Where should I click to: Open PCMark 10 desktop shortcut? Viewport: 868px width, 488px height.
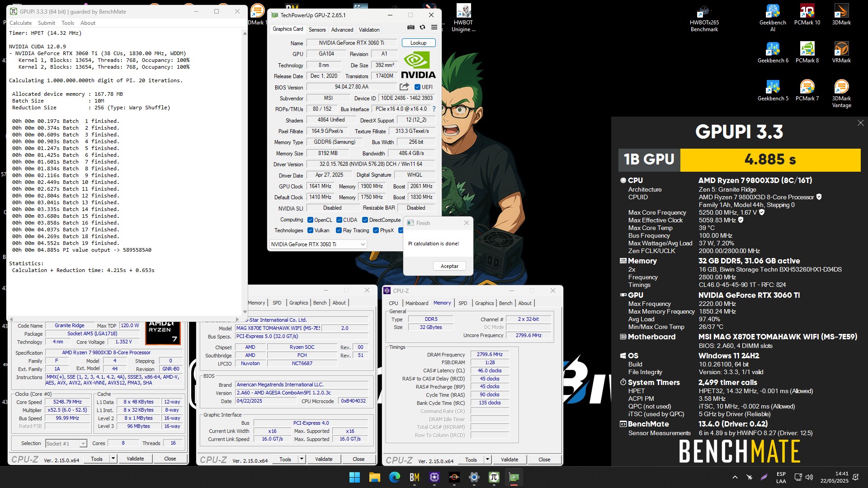pyautogui.click(x=807, y=15)
